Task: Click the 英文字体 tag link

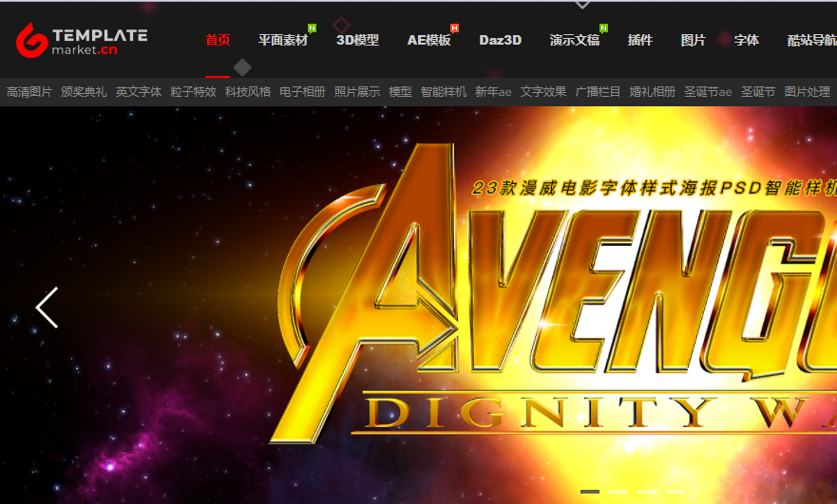Action: pyautogui.click(x=139, y=92)
